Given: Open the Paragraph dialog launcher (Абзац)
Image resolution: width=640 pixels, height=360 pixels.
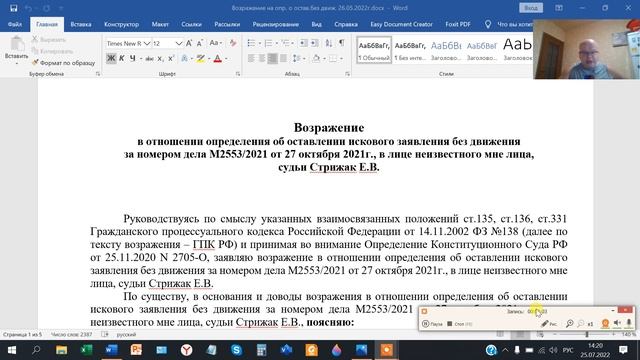Looking at the screenshot, I should click(347, 74).
